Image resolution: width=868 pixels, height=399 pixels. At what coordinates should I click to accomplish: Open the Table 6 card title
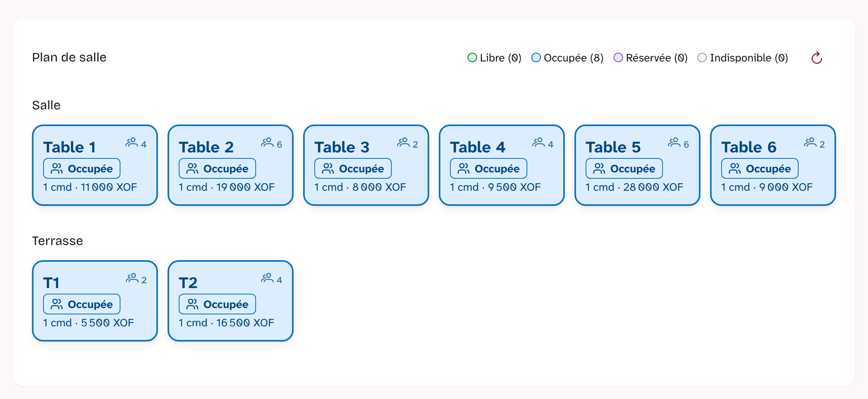click(749, 147)
